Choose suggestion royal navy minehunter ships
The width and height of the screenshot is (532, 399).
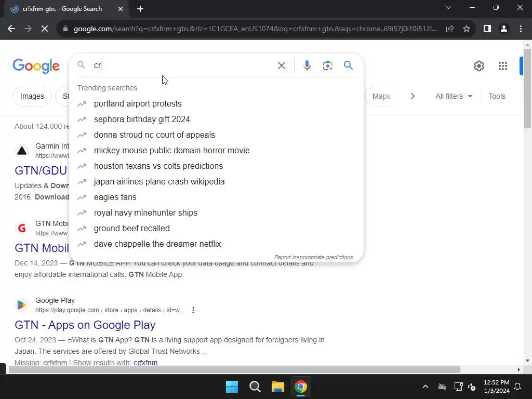click(216, 213)
